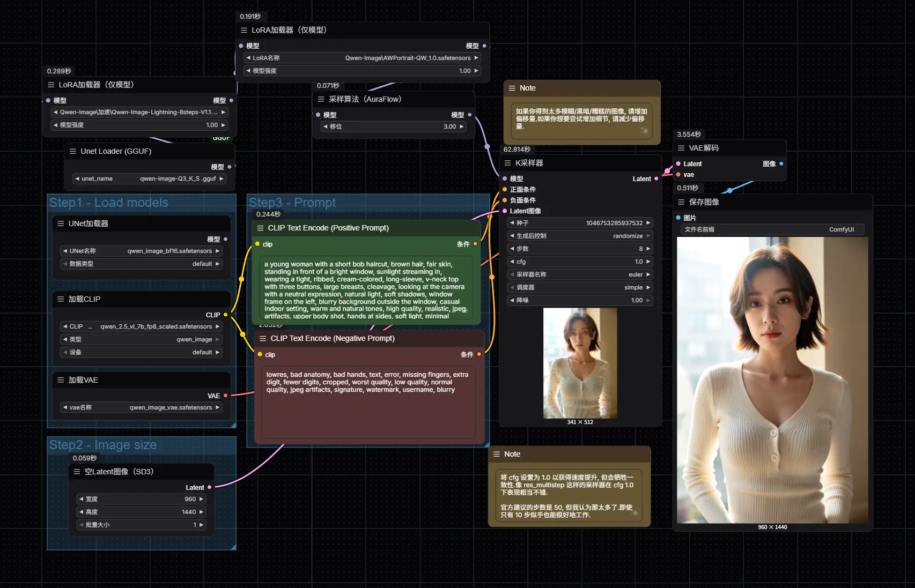This screenshot has width=915, height=588.
Task: Select the Step1 - Load models group title
Action: (x=109, y=203)
